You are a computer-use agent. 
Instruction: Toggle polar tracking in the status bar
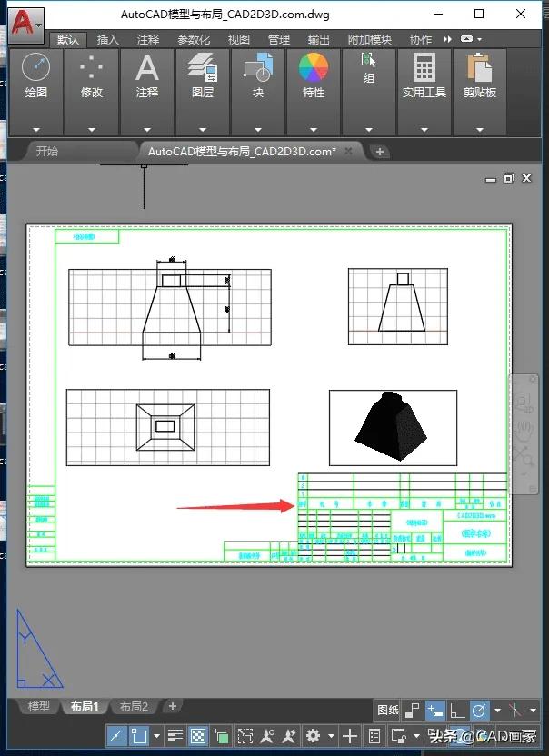[480, 711]
